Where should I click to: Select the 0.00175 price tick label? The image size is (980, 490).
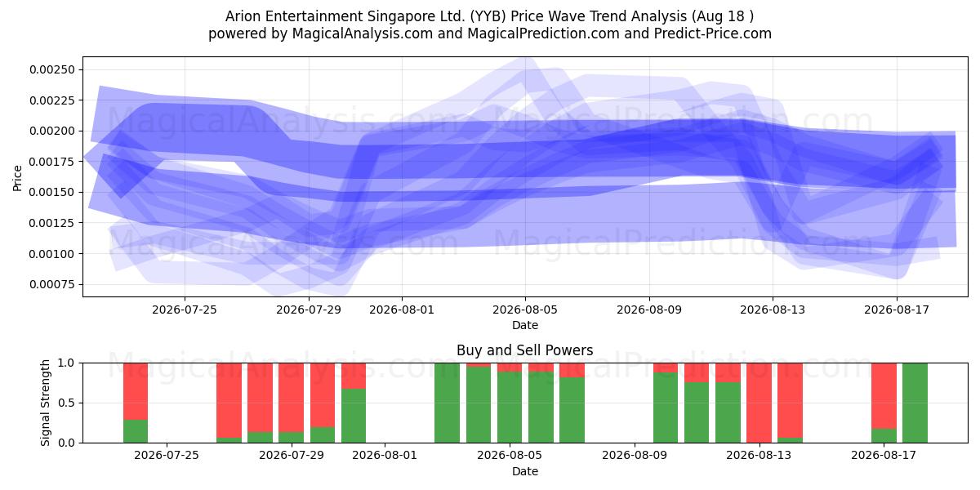pyautogui.click(x=52, y=162)
